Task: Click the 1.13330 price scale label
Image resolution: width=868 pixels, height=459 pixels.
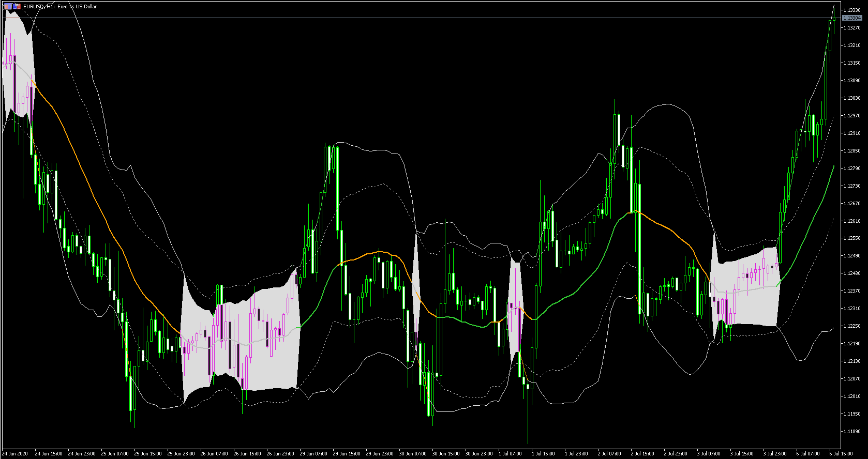Action: (x=852, y=10)
